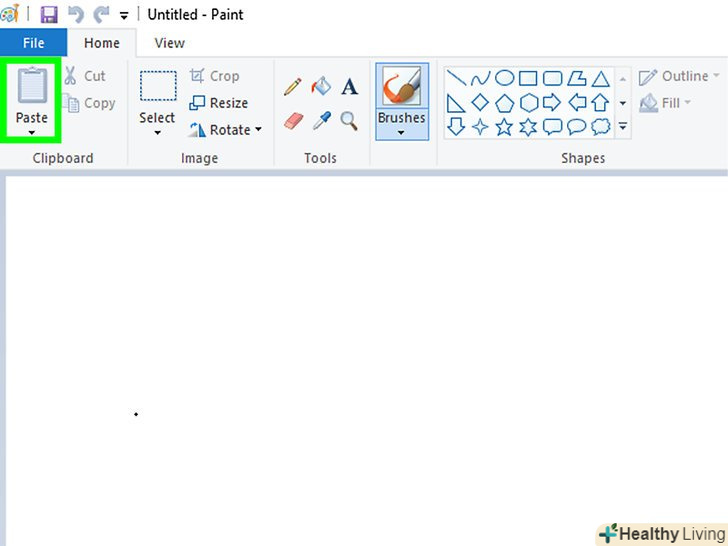Select the Six-point star shape

click(x=528, y=126)
